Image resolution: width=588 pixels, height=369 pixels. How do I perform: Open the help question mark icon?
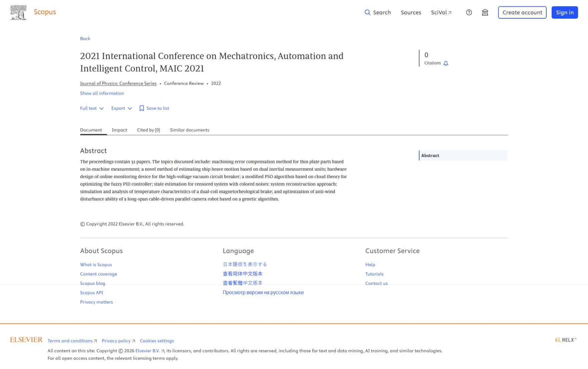pos(469,12)
